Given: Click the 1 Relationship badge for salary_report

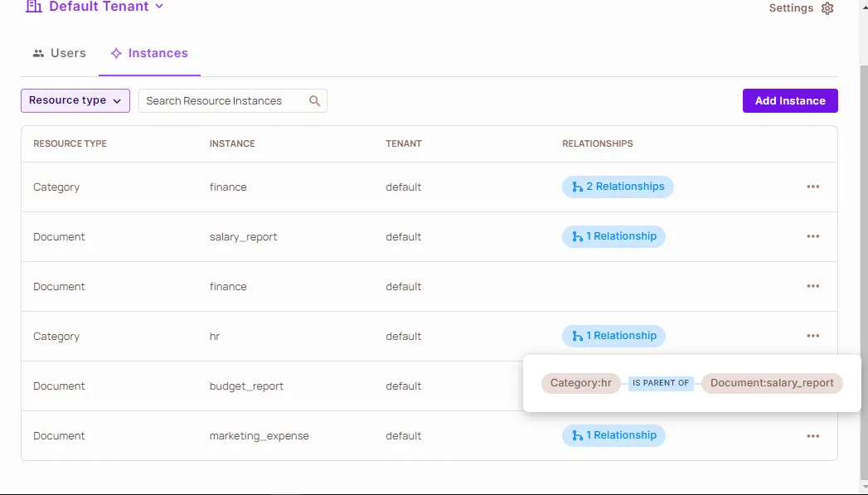Looking at the screenshot, I should click(613, 236).
